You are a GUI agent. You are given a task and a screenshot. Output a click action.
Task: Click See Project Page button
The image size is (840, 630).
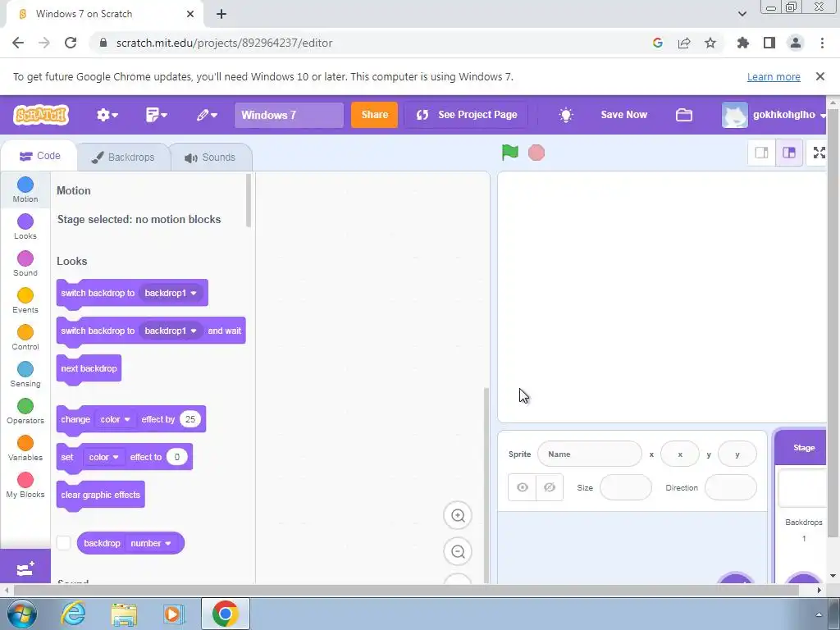pos(467,115)
